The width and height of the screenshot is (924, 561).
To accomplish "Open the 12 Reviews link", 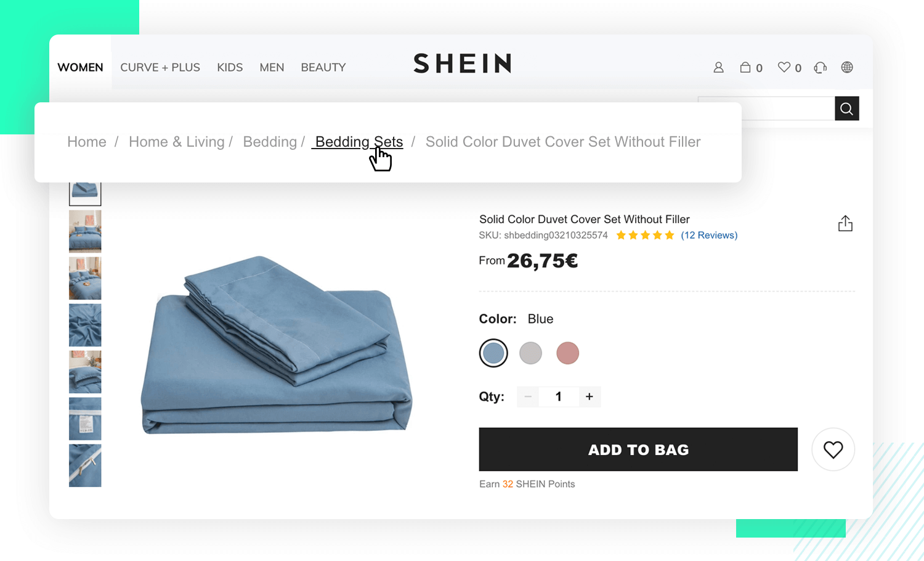I will [709, 235].
